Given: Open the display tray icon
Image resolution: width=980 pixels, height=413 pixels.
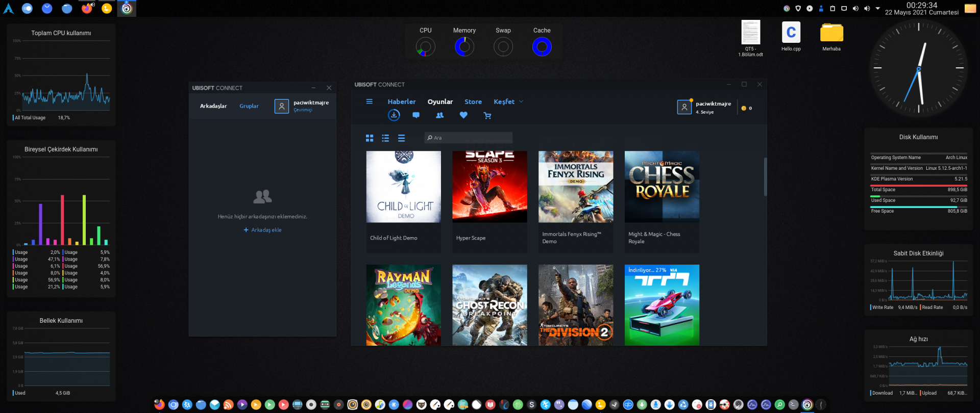Looking at the screenshot, I should 844,8.
